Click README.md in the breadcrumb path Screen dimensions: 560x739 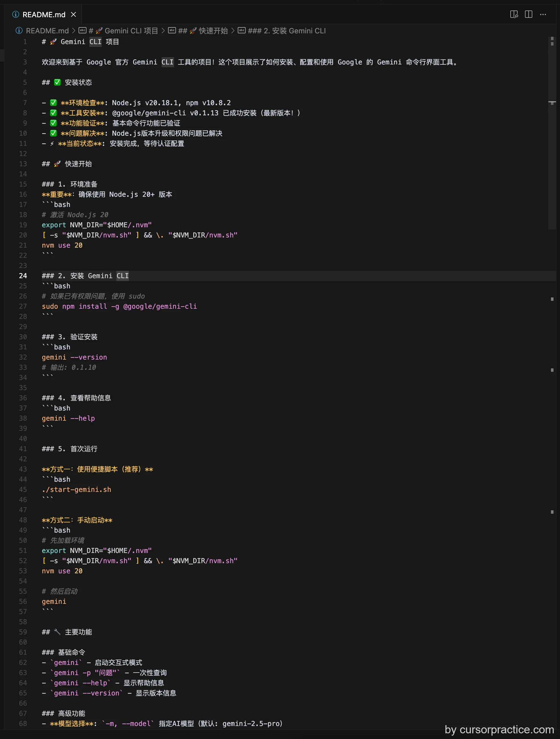point(47,31)
